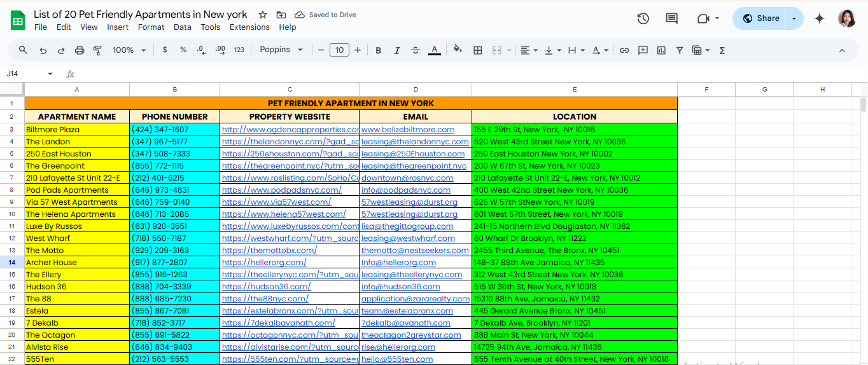Select column C header

pos(290,90)
